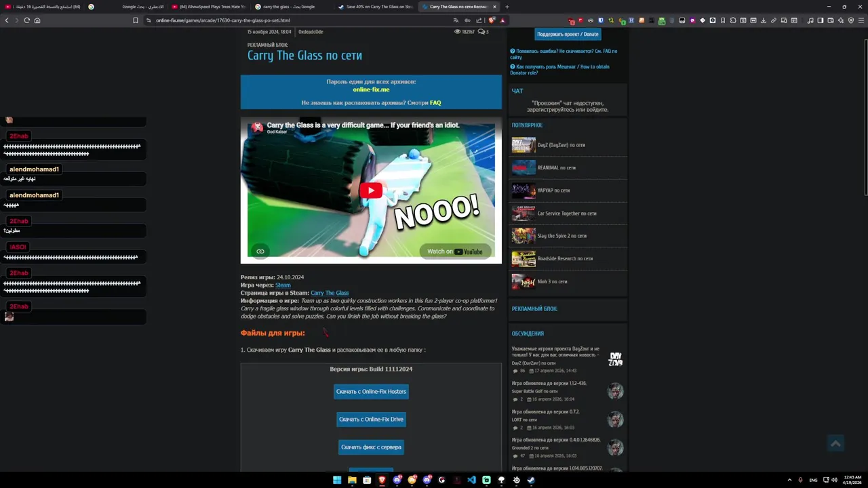This screenshot has height=488, width=868.
Task: Click 'Поддержать проект / Donate' button
Action: pos(568,34)
